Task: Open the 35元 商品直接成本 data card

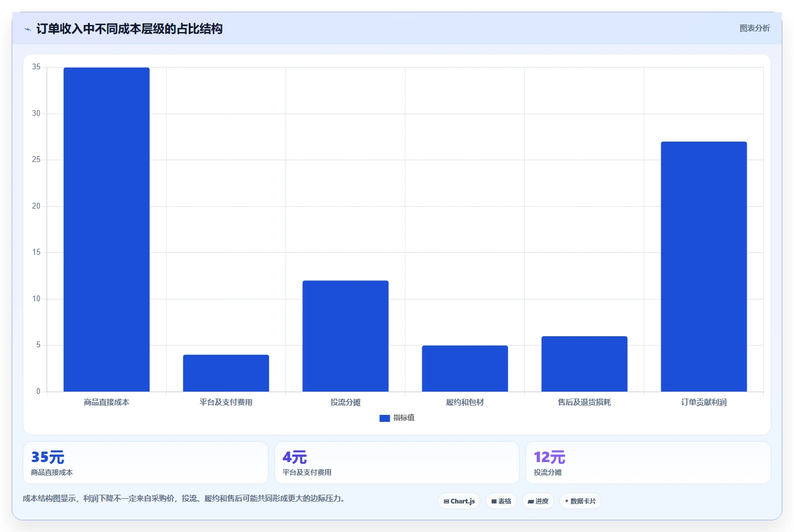Action: coord(146,463)
